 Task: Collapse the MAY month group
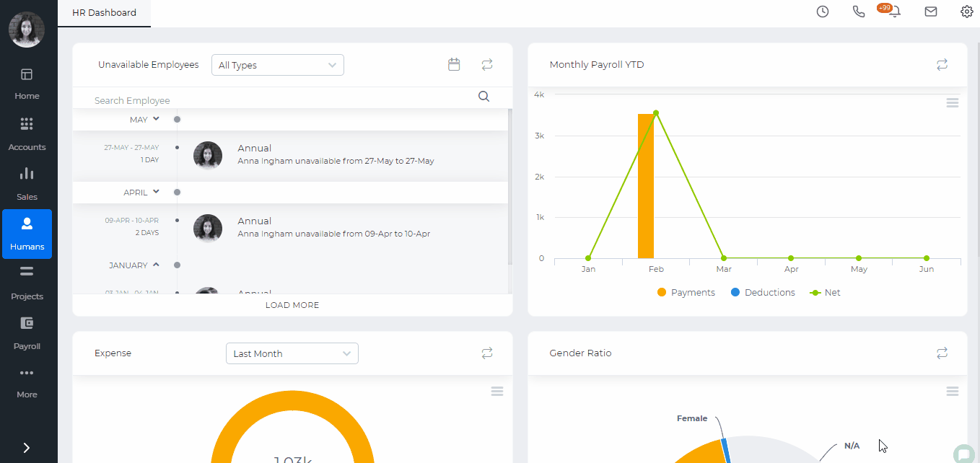coord(156,119)
